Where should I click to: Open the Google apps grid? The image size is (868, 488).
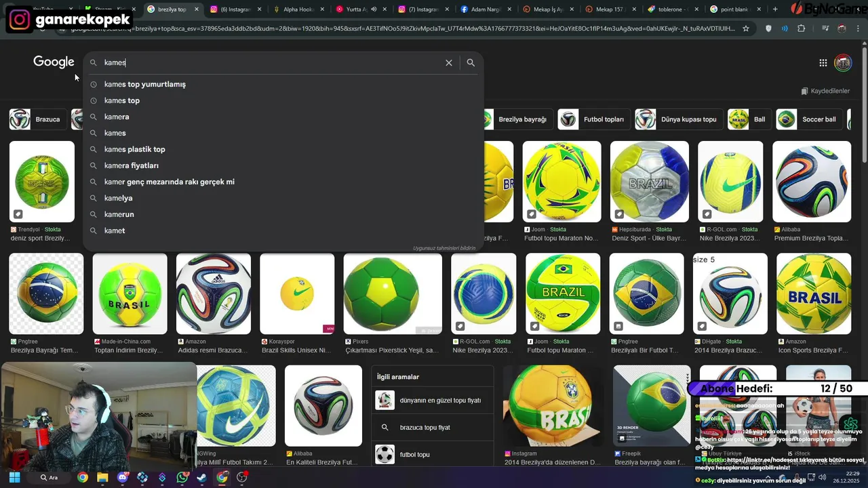click(x=823, y=63)
